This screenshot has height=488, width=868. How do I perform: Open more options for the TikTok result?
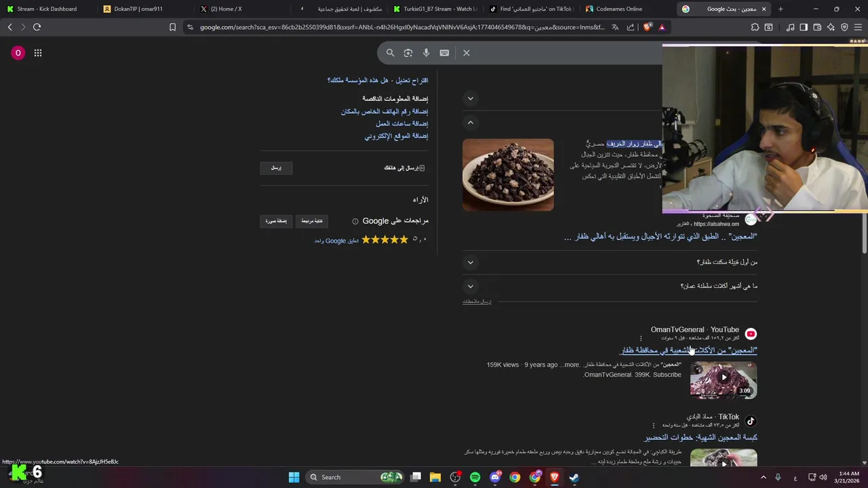coord(654,426)
